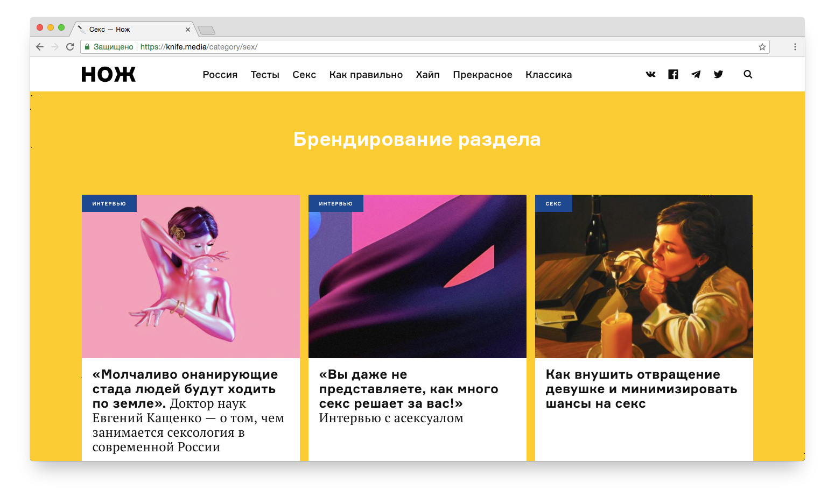Click the НОЖ site logo
Screen dimensions: 835x504
click(108, 74)
